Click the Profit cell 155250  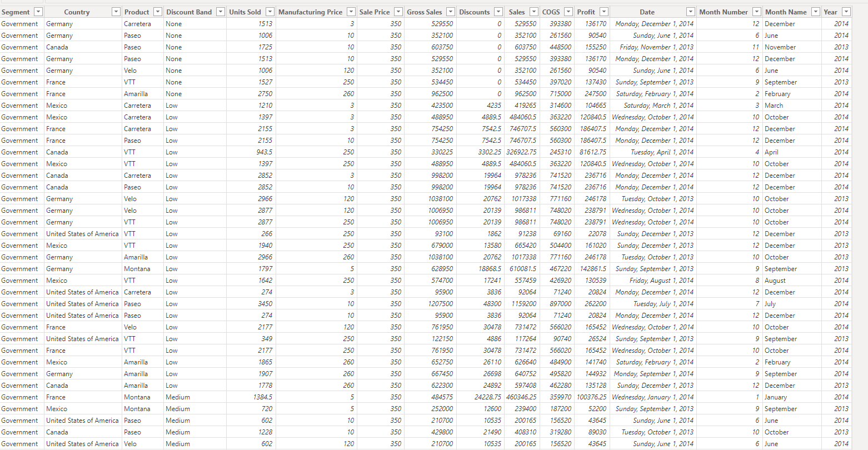point(596,47)
